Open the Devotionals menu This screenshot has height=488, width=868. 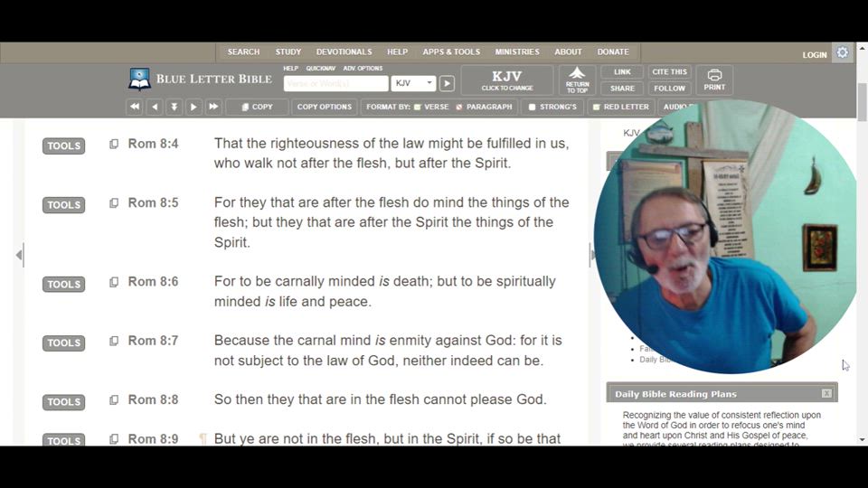coord(344,52)
